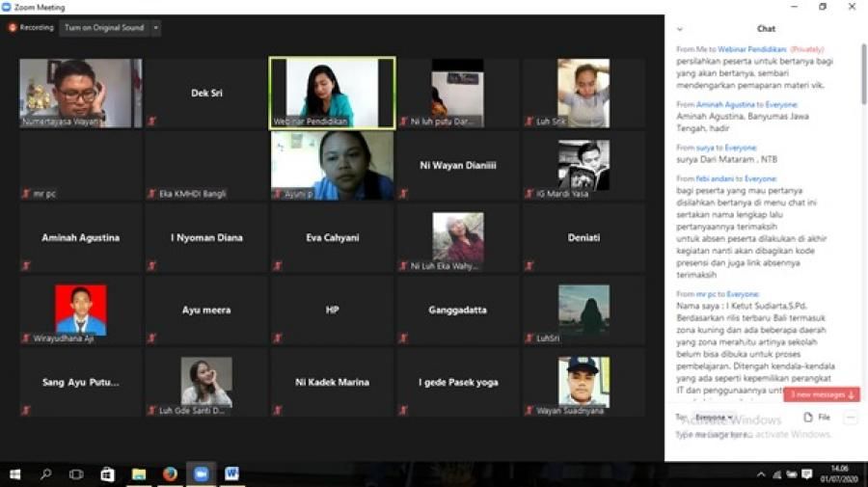868x487 pixels.
Task: Open the 'Everyone' recipient dropdown in chat
Action: click(715, 418)
